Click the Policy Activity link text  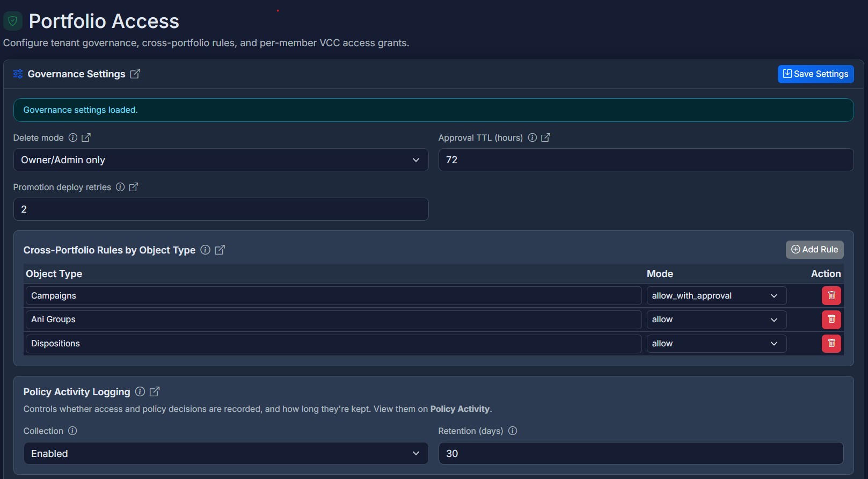[x=460, y=409]
